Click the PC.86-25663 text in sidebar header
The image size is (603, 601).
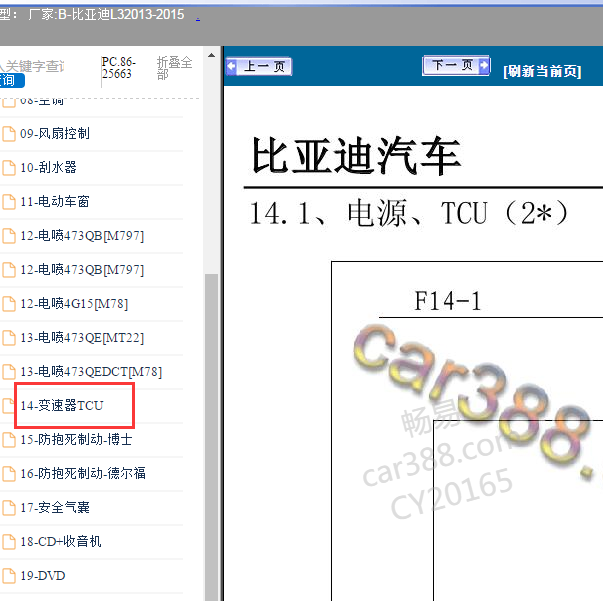click(x=118, y=68)
